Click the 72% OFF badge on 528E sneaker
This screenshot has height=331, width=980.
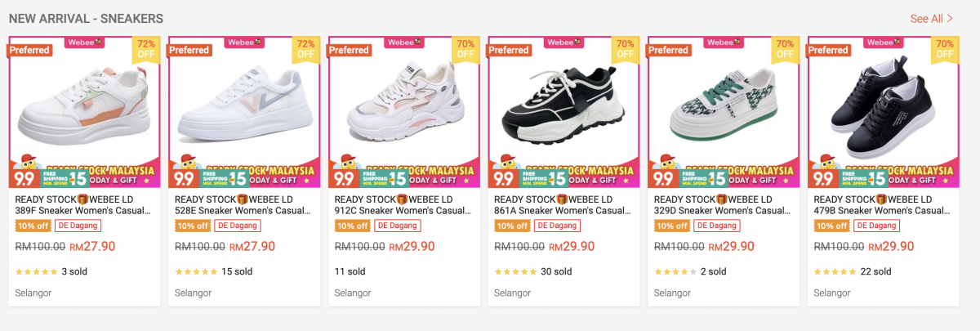click(x=305, y=49)
